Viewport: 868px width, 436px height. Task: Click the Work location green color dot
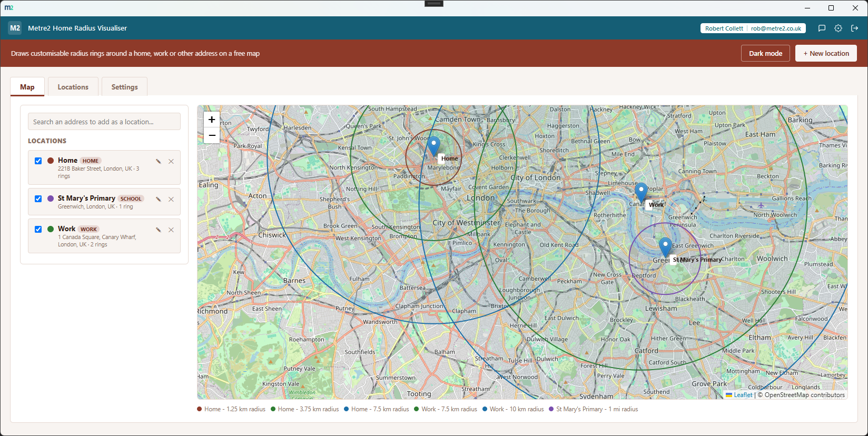pyautogui.click(x=51, y=229)
